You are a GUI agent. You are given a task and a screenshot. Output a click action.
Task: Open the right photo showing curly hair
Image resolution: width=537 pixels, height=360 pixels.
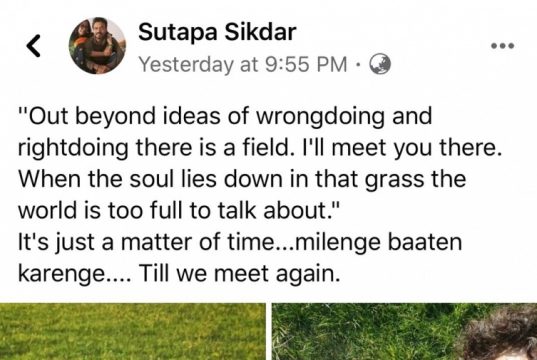[x=405, y=332]
